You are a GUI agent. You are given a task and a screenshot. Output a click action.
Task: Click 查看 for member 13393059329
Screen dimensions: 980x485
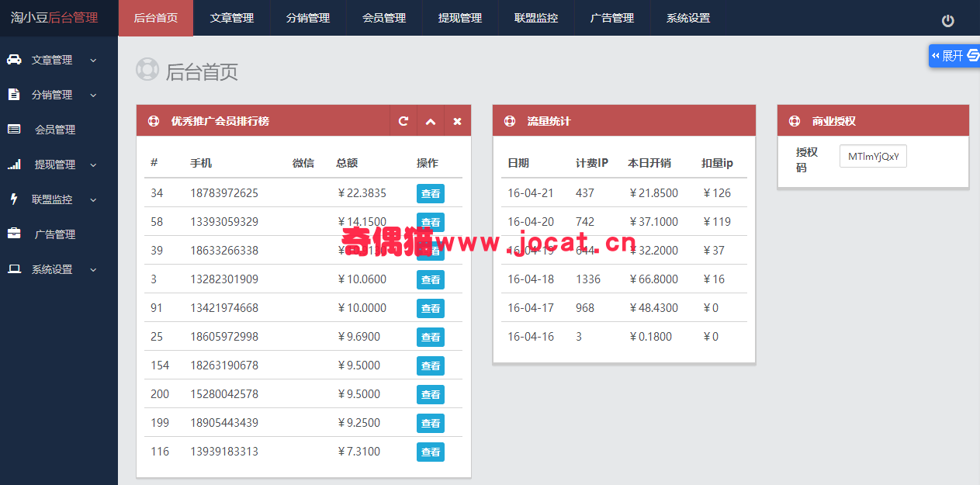(431, 222)
